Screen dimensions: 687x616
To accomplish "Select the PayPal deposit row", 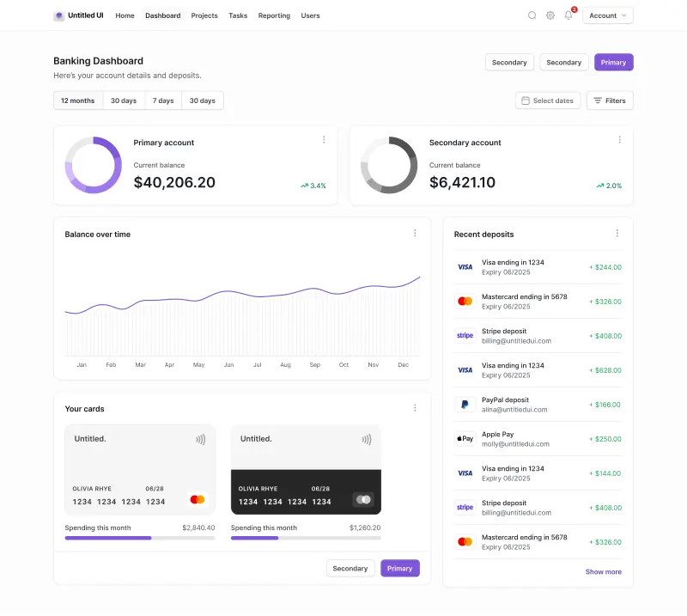I will tap(537, 404).
